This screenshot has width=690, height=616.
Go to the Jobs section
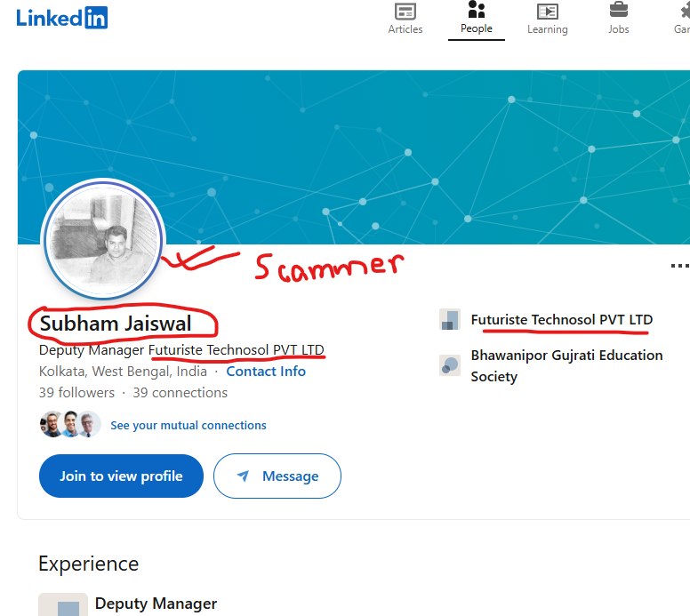tap(618, 19)
